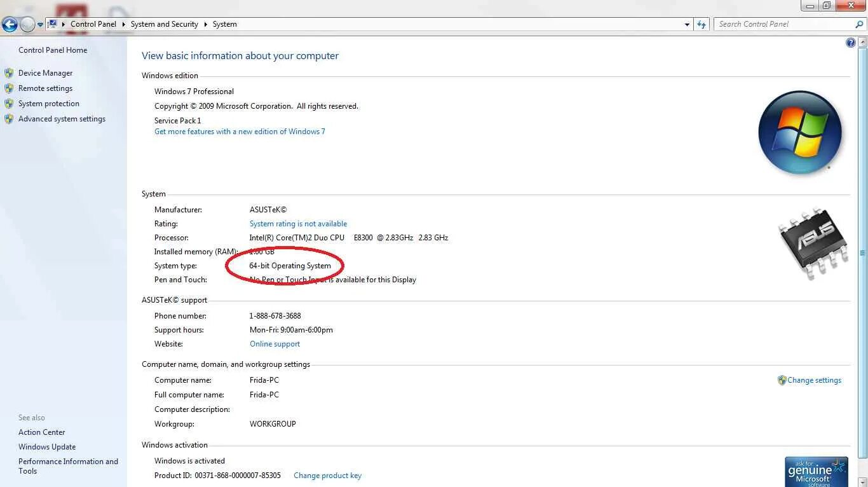Open Performance Information and Tools link
868x487 pixels.
(x=68, y=466)
